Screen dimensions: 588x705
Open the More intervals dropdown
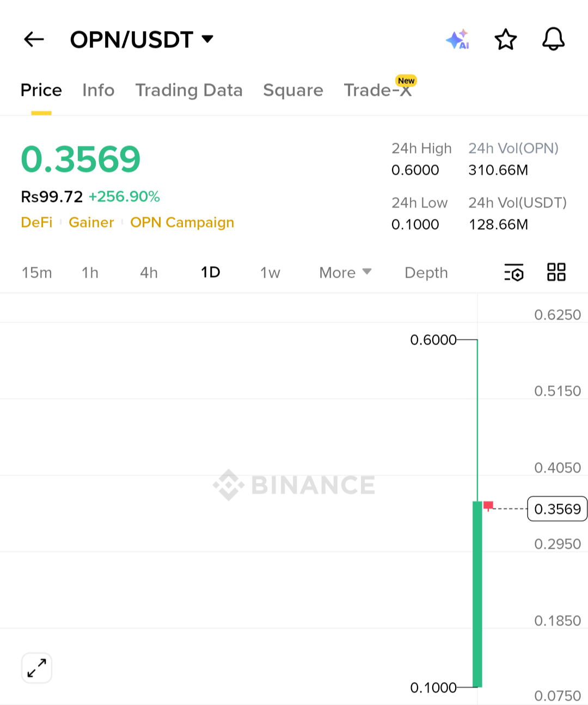[x=345, y=272]
